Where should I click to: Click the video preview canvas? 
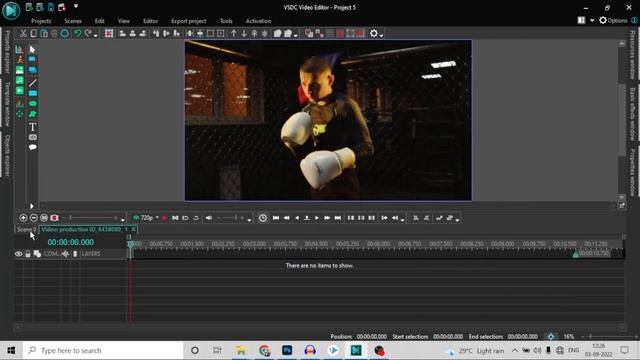pos(328,120)
